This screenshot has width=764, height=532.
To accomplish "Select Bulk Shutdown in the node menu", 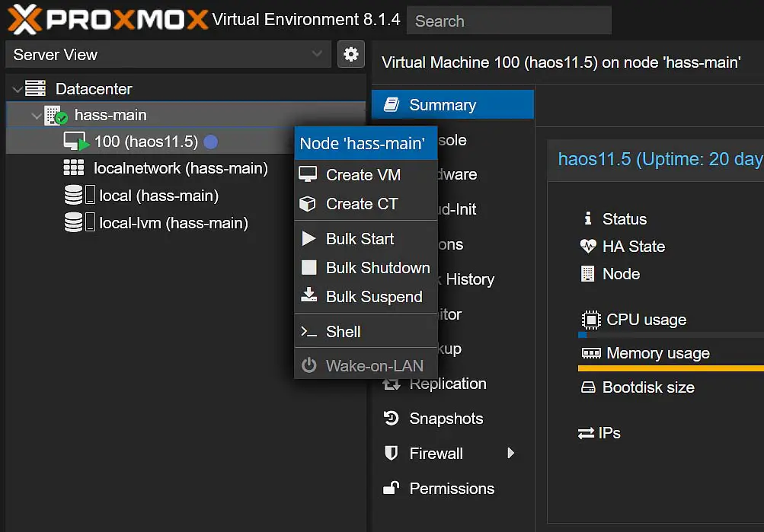I will [x=366, y=267].
